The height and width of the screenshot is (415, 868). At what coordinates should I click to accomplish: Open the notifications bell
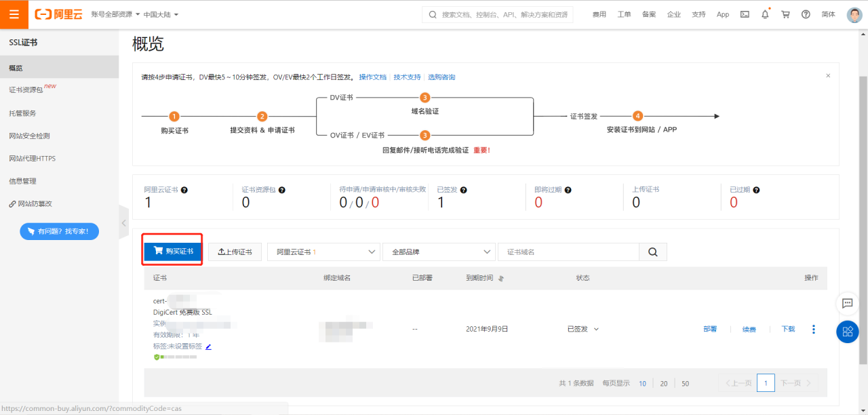765,14
